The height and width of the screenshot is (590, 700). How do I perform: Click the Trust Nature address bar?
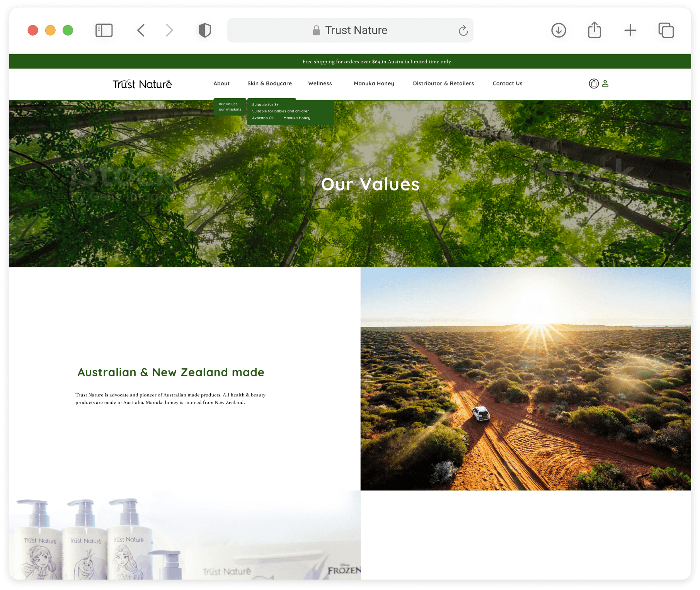[x=350, y=30]
